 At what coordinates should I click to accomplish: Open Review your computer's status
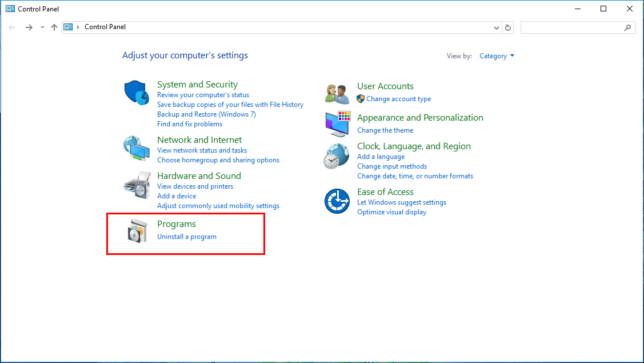203,95
